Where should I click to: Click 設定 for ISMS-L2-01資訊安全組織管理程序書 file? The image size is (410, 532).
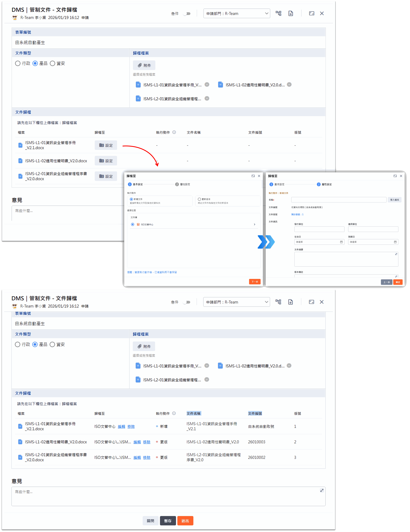pyautogui.click(x=106, y=176)
